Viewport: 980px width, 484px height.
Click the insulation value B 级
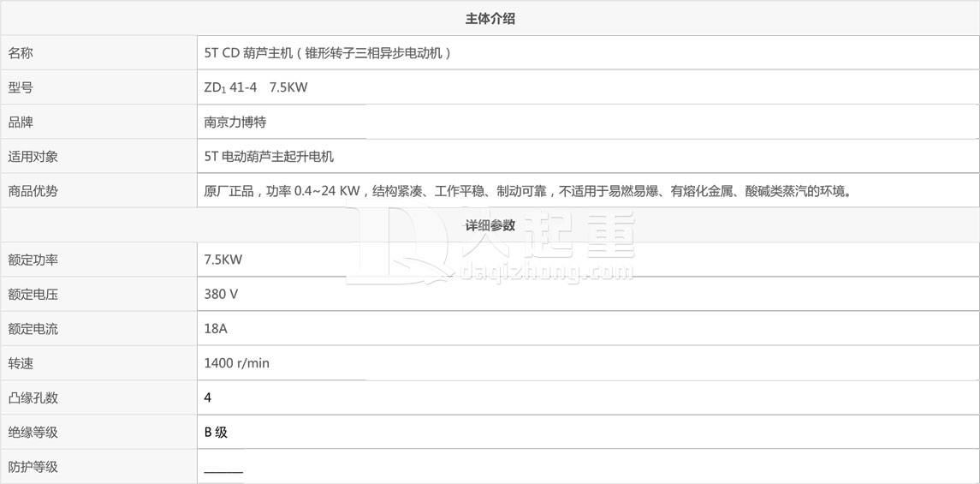coord(217,432)
